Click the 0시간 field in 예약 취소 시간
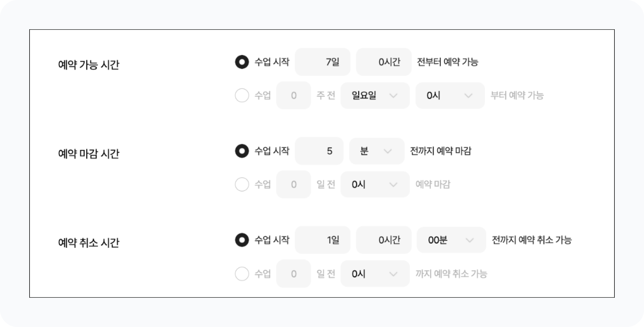Viewport: 644px width, 327px height. (384, 240)
